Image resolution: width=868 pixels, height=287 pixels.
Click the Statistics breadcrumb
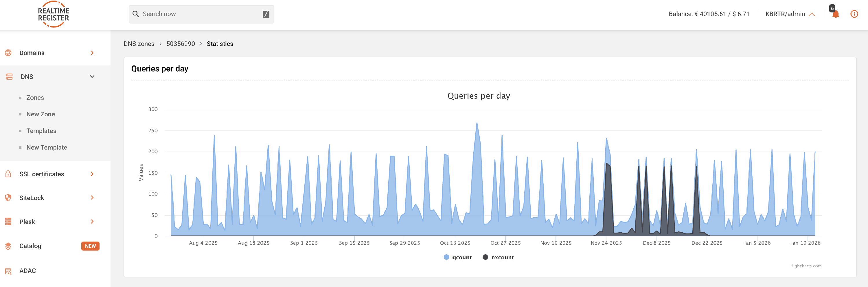(220, 44)
